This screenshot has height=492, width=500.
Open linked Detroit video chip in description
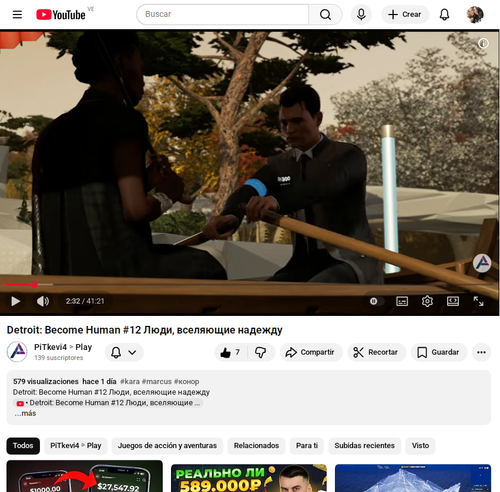108,403
